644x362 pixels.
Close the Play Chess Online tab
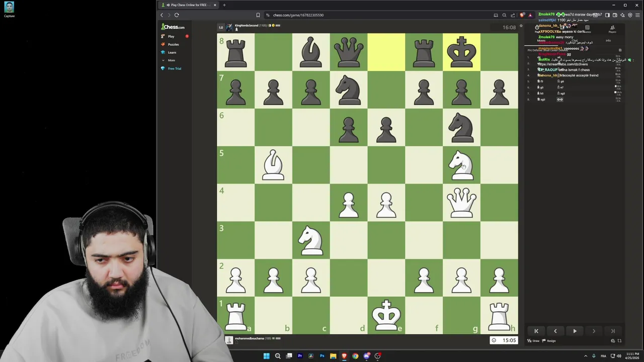(x=215, y=5)
